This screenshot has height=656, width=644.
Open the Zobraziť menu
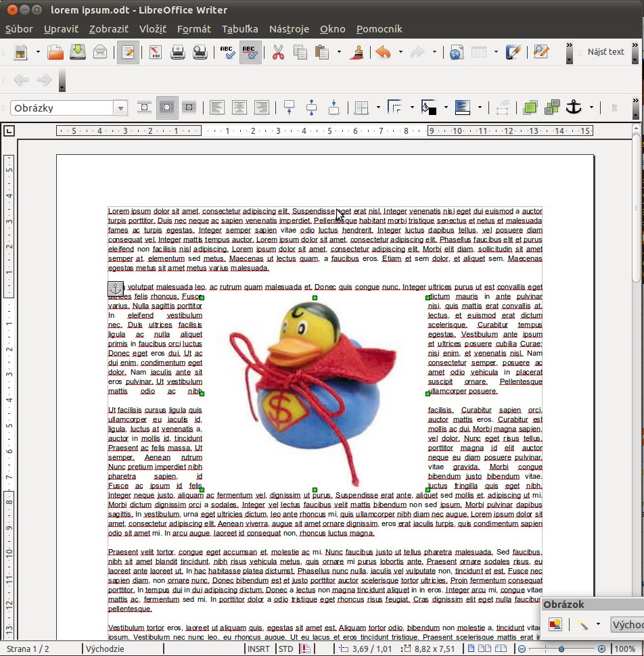click(x=109, y=29)
